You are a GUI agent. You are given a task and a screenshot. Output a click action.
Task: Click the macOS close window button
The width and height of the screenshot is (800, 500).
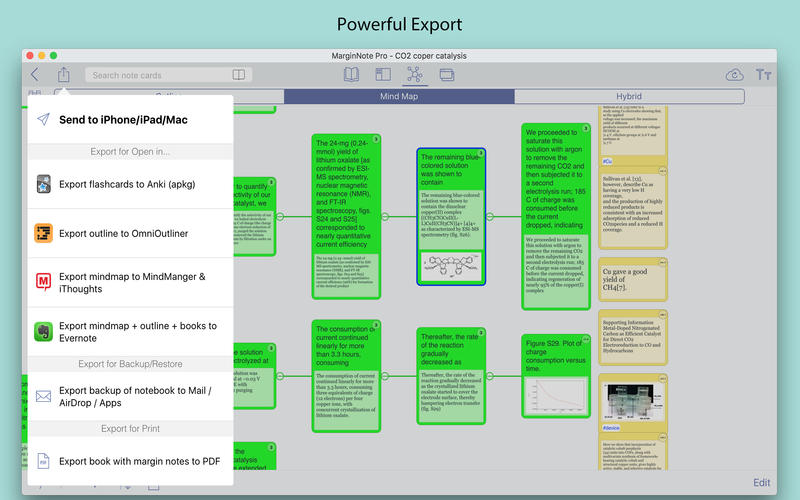pos(30,56)
